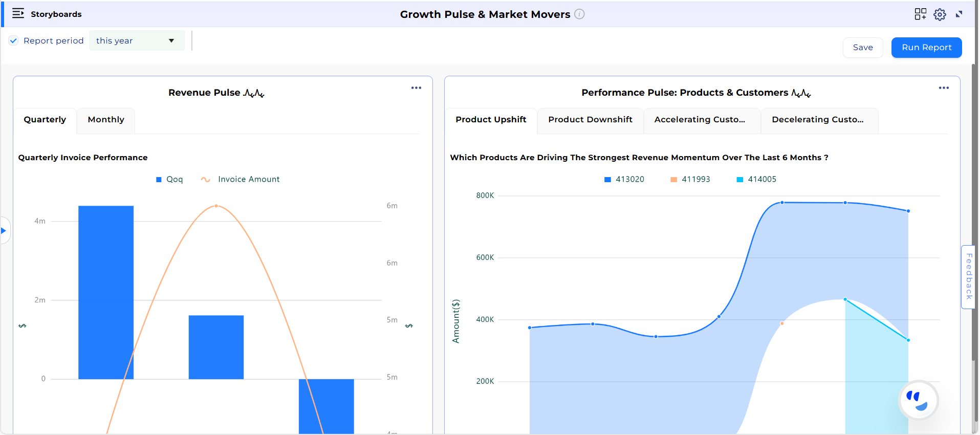This screenshot has height=435, width=980.
Task: Click the collapse fullscreen arrows icon
Action: [959, 14]
